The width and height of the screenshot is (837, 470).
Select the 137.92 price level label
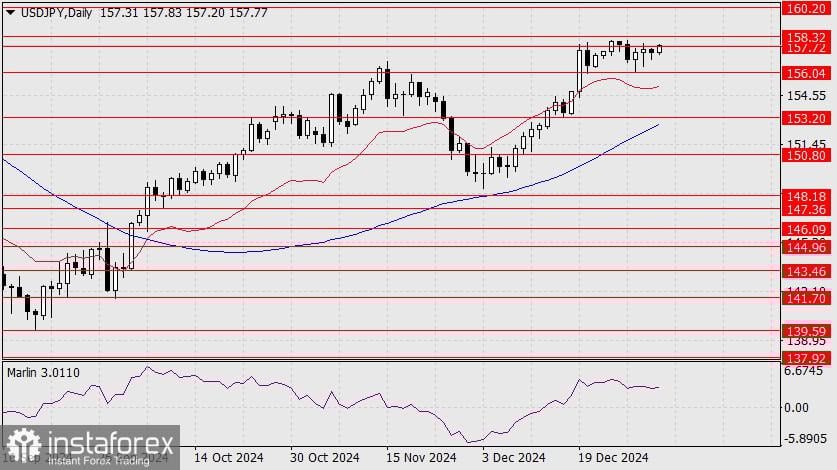(x=807, y=358)
